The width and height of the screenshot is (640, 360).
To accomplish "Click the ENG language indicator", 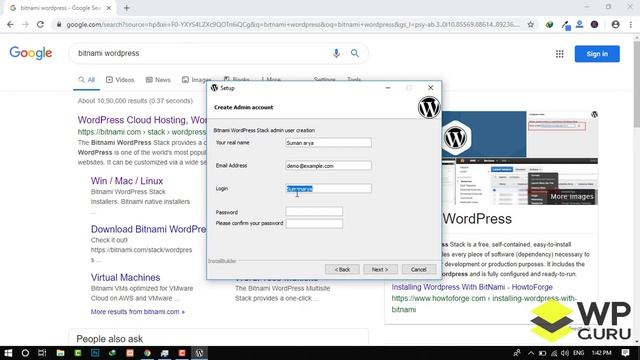I will coord(578,353).
